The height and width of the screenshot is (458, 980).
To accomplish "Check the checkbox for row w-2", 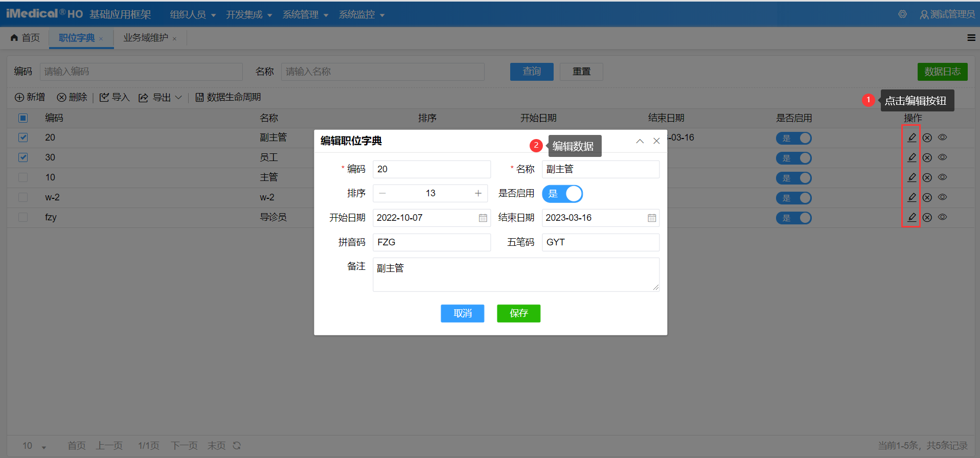I will 23,197.
